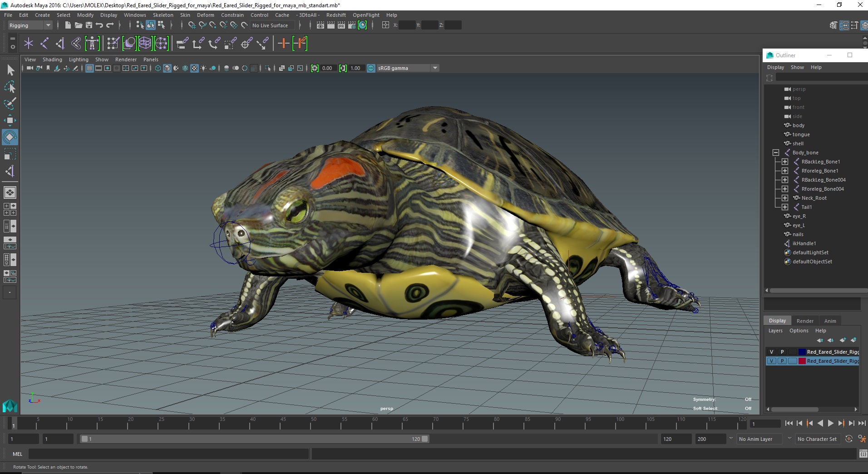The image size is (868, 474).
Task: Activate the Scale tool
Action: [10, 154]
